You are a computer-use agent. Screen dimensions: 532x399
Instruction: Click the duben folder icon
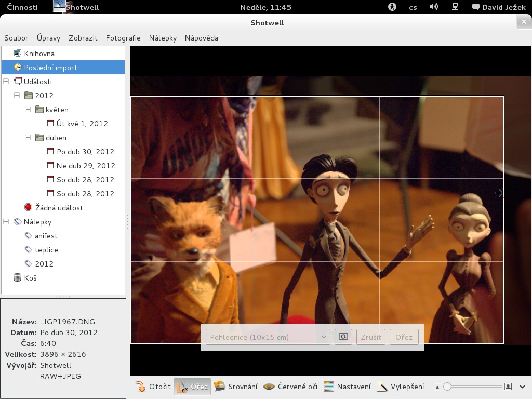(39, 137)
